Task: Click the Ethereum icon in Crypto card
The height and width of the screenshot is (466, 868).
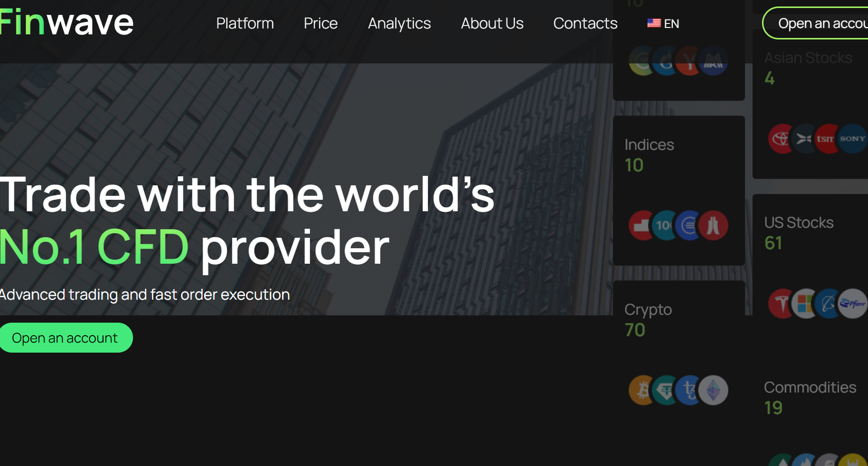Action: [714, 390]
